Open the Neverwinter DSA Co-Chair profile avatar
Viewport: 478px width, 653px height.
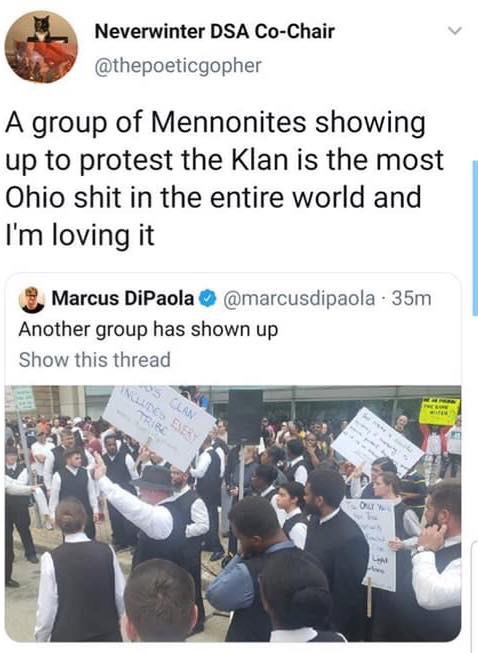[x=41, y=47]
